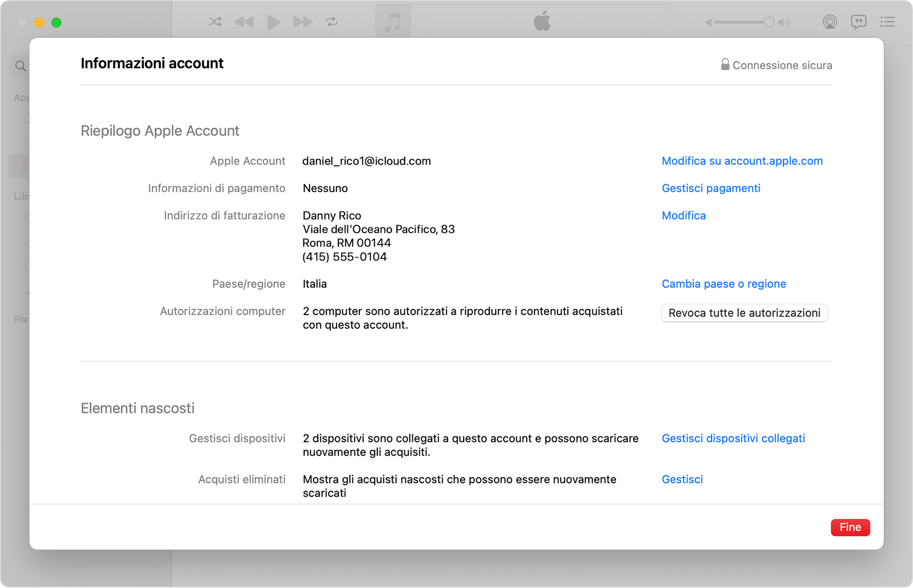This screenshot has height=588, width=913.
Task: Click the Paese/regione label
Action: click(x=249, y=284)
